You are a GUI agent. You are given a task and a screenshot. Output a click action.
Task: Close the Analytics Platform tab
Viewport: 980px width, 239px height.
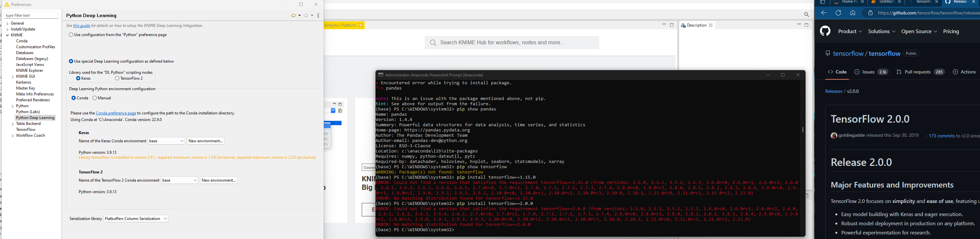[361, 25]
